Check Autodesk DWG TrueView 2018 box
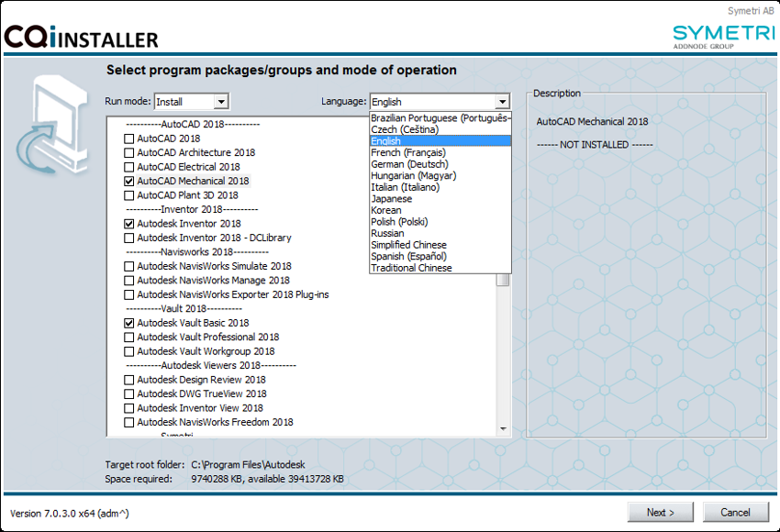This screenshot has height=532, width=780. pyautogui.click(x=128, y=393)
